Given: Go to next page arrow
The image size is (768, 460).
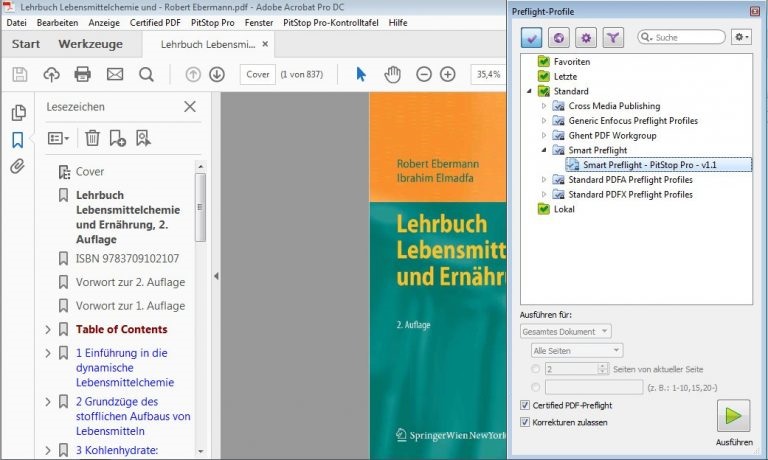Looking at the screenshot, I should [x=217, y=74].
